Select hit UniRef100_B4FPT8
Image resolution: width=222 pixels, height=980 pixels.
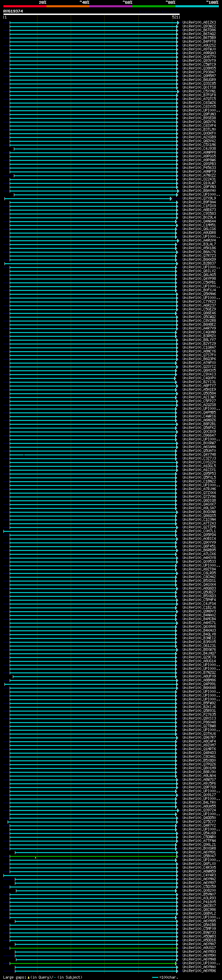(199, 41)
